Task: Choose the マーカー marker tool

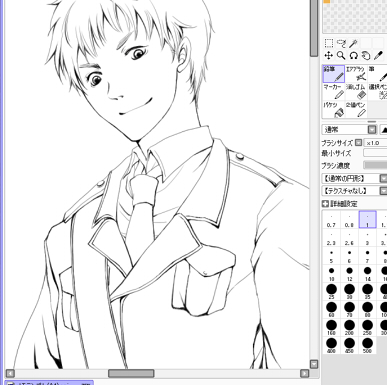Action: pos(333,92)
